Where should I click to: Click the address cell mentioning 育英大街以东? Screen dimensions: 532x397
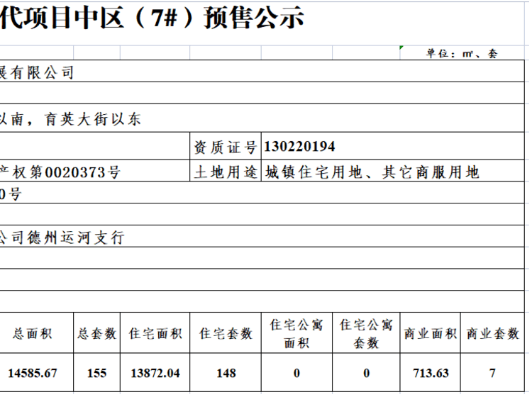[x=71, y=120]
